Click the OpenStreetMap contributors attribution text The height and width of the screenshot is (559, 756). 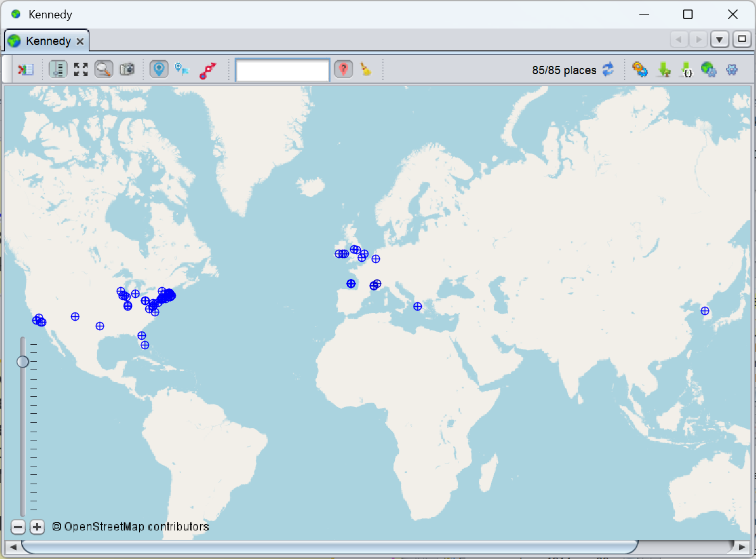131,527
